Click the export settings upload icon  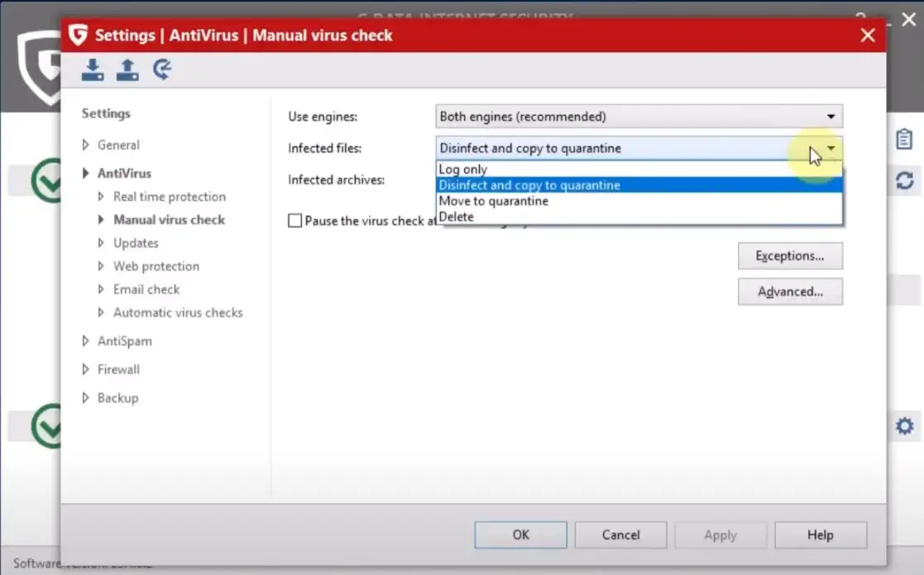click(x=127, y=70)
